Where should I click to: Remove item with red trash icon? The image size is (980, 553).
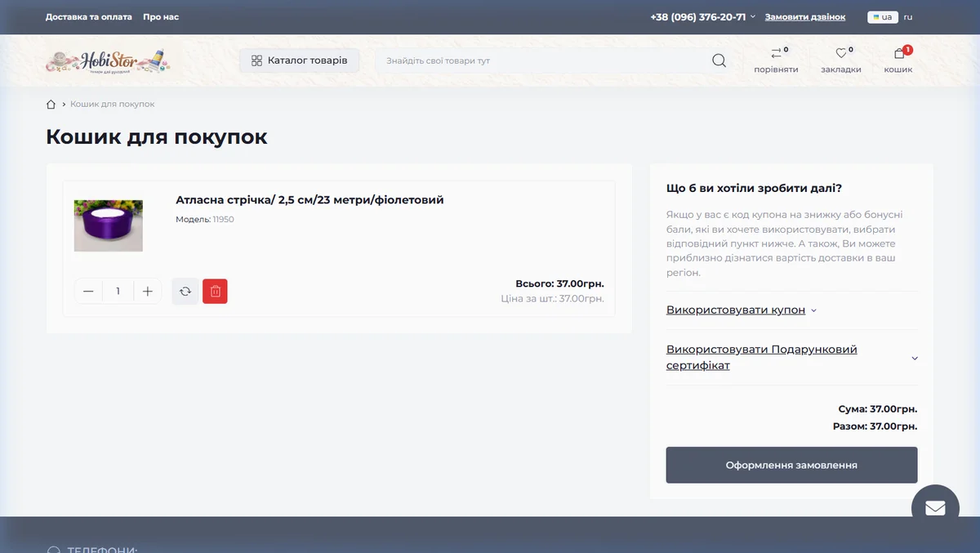click(215, 292)
